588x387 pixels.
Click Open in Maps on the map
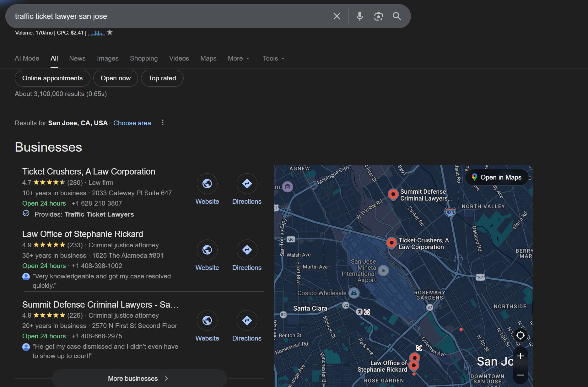(x=496, y=177)
